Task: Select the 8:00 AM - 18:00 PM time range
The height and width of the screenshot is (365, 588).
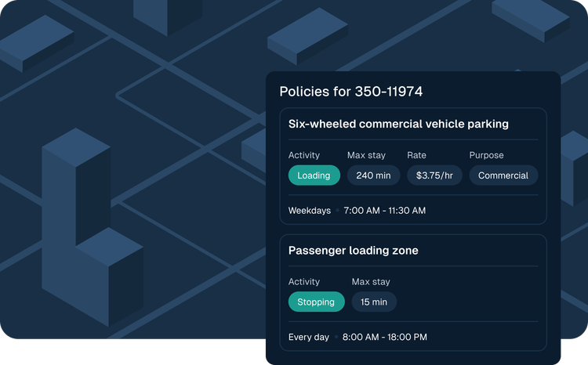Action: tap(384, 337)
